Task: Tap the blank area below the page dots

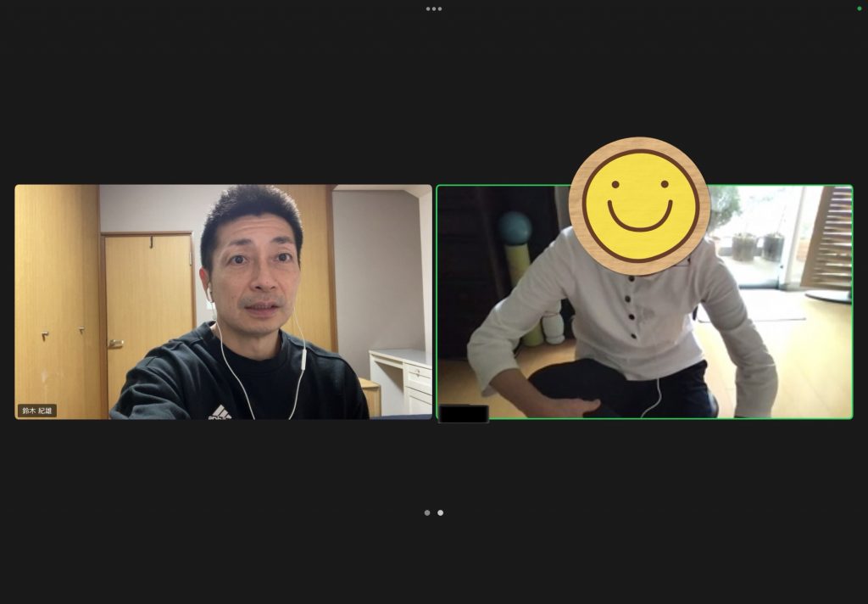Action: pos(434,560)
